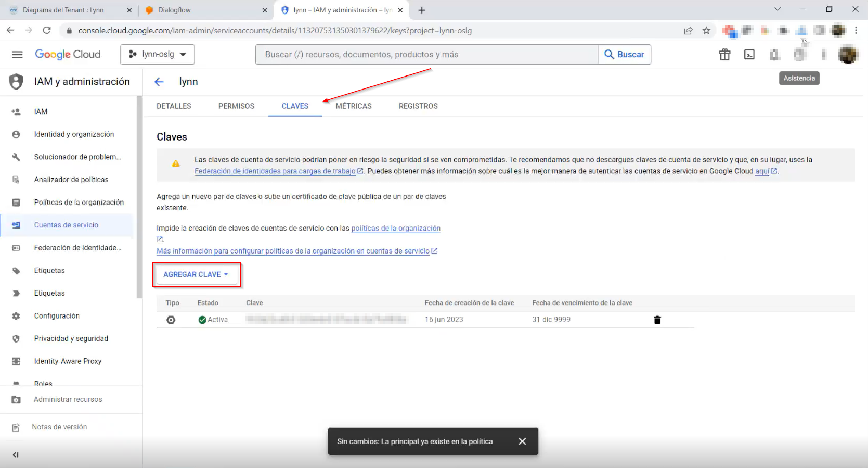Switch to Diagrama del Tenant browser tab
Viewport: 868px width, 468px height.
coord(71,10)
